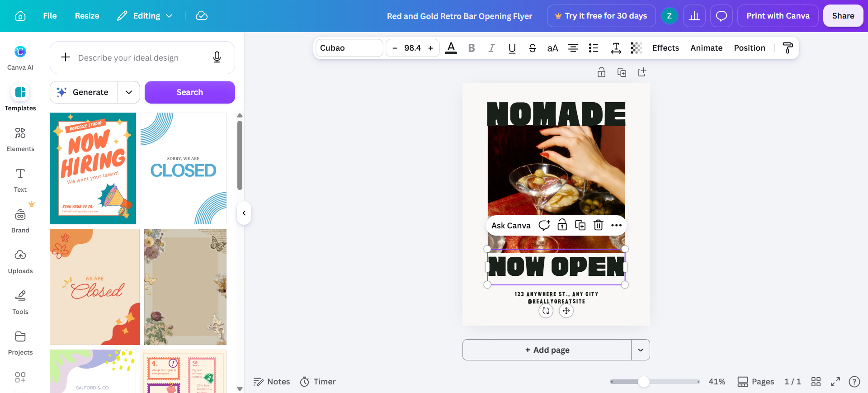The height and width of the screenshot is (393, 868).
Task: Open the Brand panel
Action: coord(20,221)
